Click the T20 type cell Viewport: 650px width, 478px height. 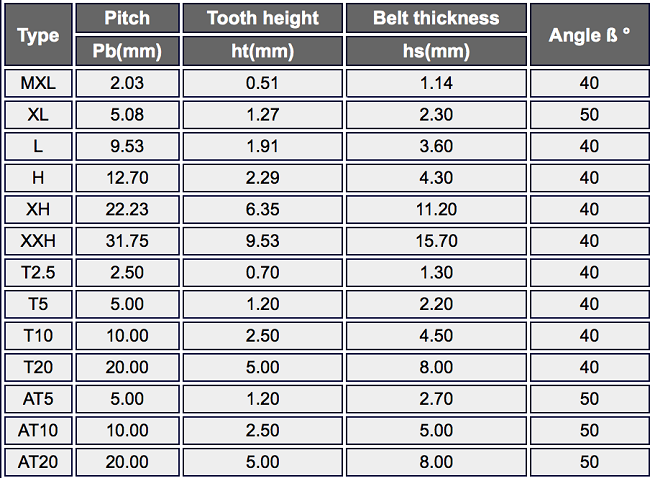(x=38, y=367)
